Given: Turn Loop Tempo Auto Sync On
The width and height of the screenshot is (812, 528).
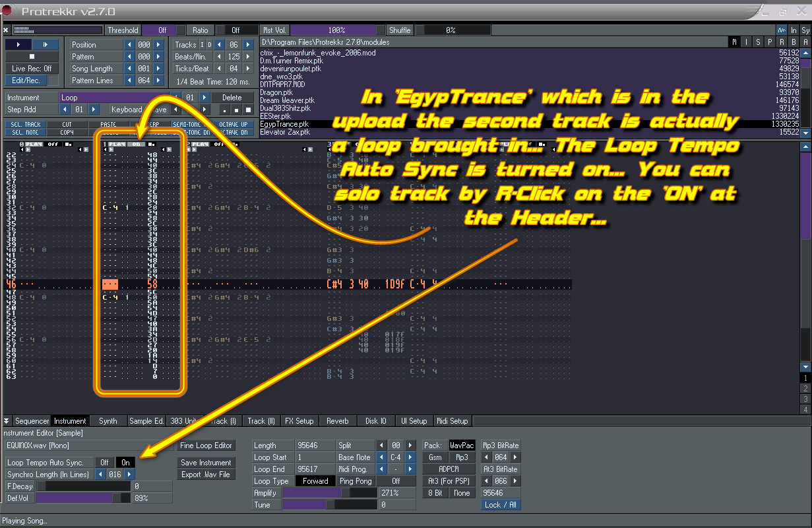Looking at the screenshot, I should pyautogui.click(x=126, y=463).
